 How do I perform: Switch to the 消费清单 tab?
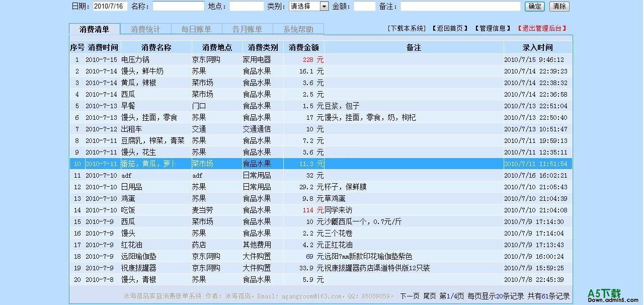(95, 29)
